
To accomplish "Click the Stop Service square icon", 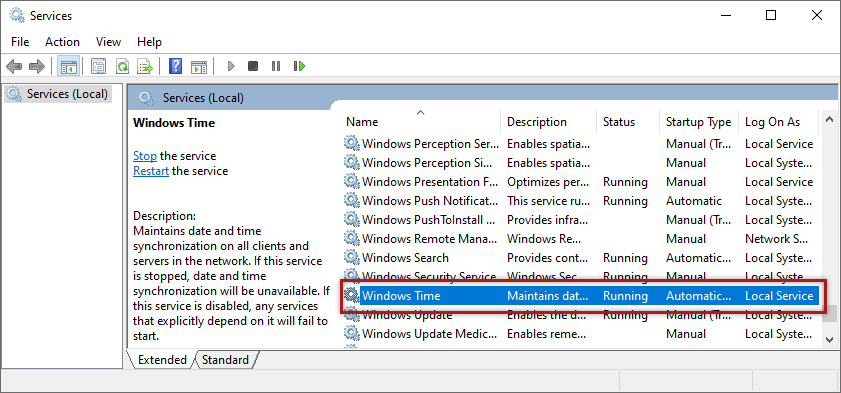I will 253,66.
